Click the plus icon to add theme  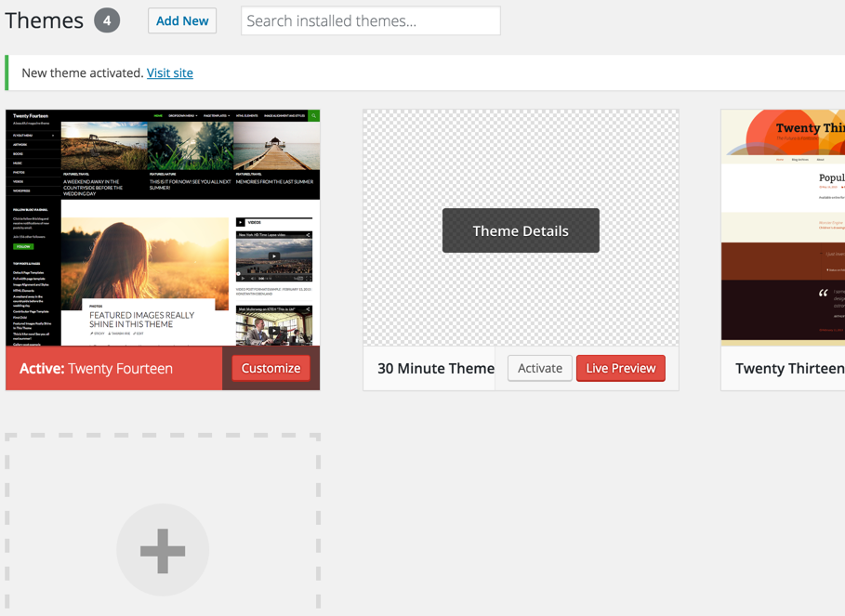[x=163, y=550]
